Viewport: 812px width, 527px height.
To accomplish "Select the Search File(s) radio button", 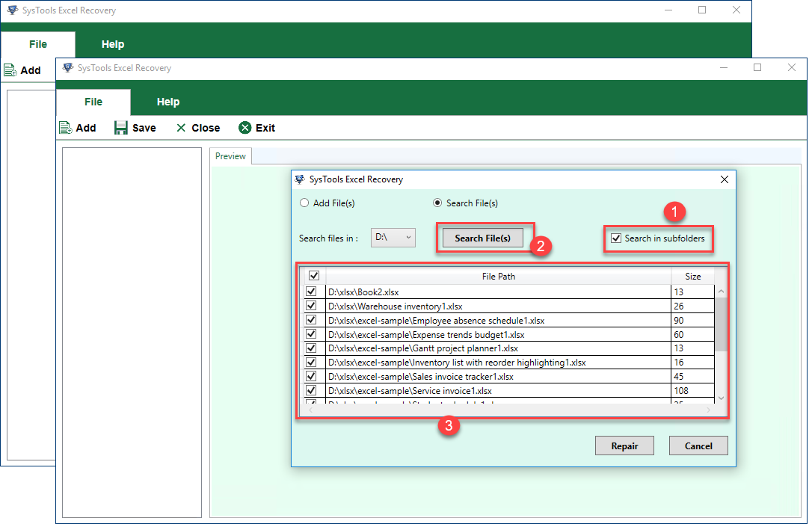I will (437, 203).
